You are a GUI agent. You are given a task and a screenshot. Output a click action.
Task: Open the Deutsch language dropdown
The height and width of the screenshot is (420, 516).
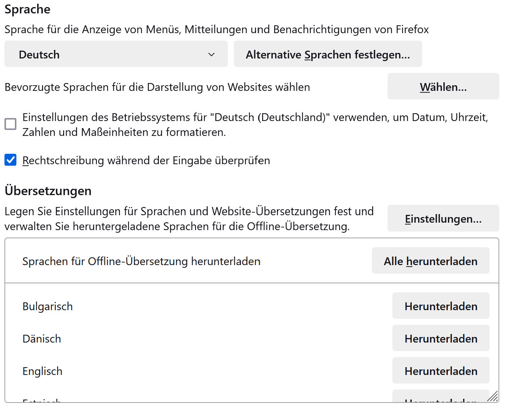(116, 54)
